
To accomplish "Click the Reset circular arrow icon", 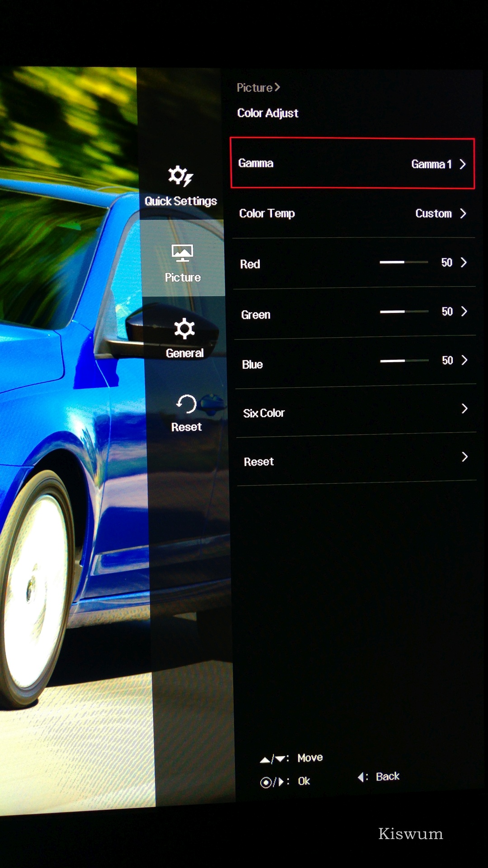I will pos(186,404).
